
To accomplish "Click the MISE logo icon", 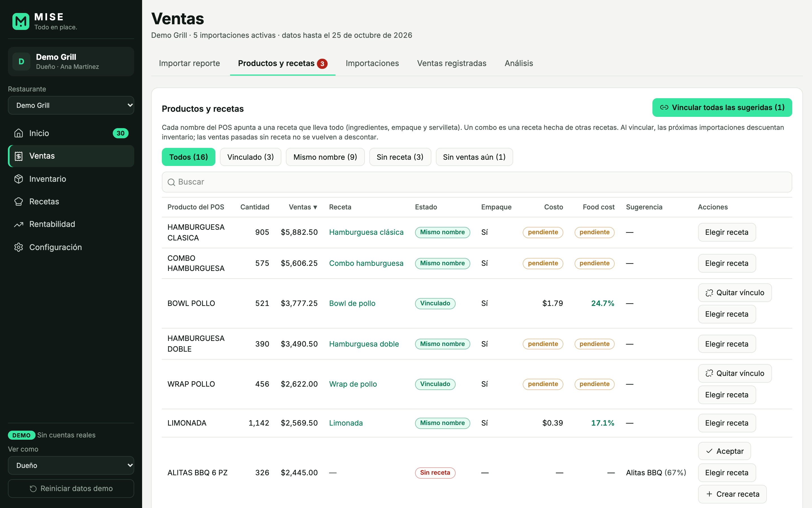I will pos(21,21).
